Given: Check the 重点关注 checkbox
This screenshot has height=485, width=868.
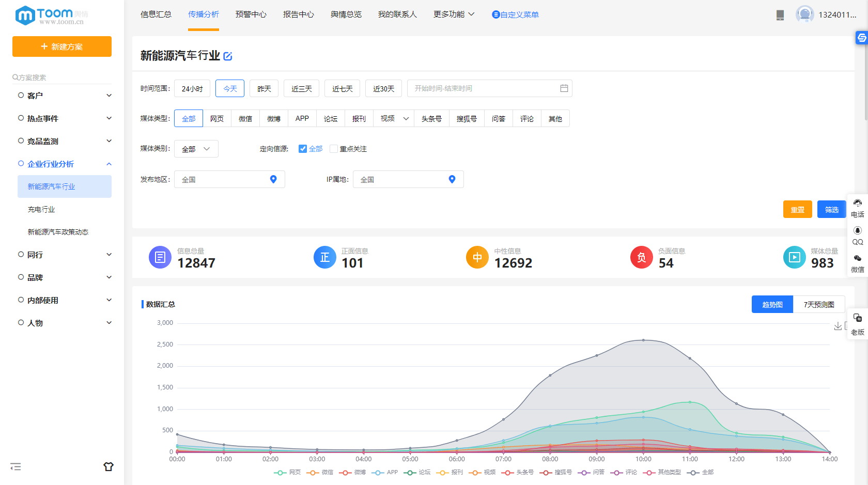Looking at the screenshot, I should 334,149.
